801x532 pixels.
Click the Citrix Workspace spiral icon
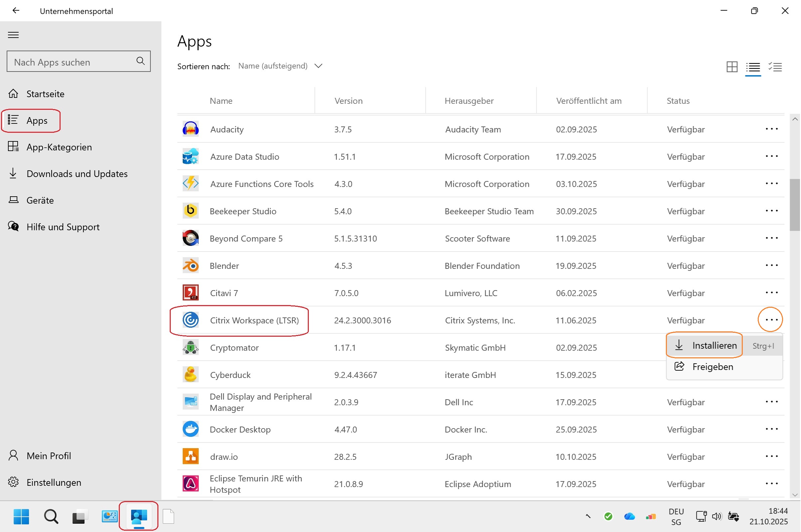point(191,320)
